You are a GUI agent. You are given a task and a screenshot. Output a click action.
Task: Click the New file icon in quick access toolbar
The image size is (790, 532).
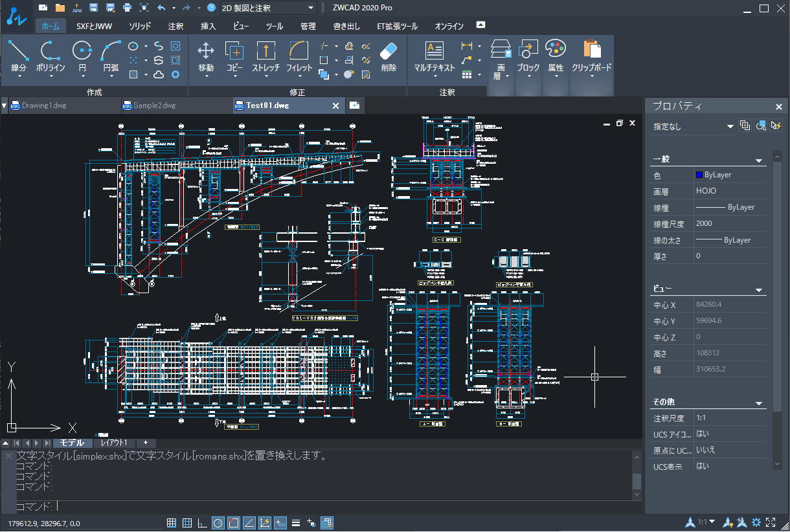tap(43, 8)
